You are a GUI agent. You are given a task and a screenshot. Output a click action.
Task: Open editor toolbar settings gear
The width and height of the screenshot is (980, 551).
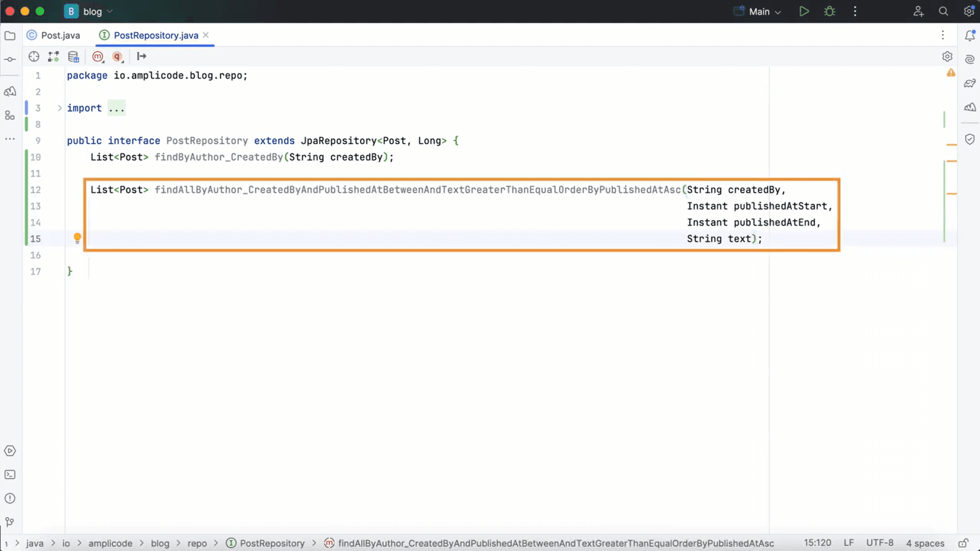pyautogui.click(x=947, y=57)
